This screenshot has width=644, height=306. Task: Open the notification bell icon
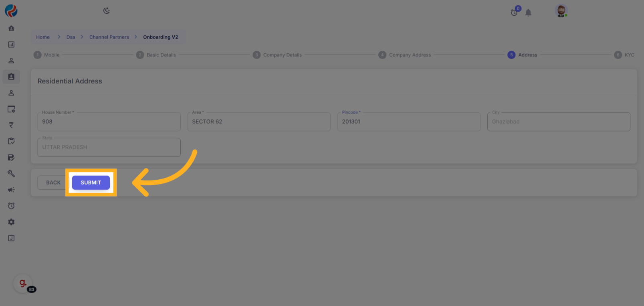click(528, 13)
